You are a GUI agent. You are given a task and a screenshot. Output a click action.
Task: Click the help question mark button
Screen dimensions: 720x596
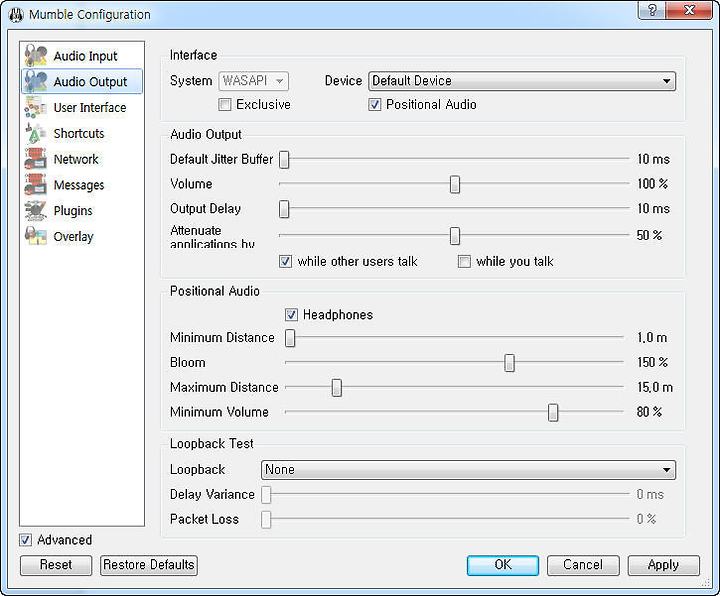click(652, 10)
